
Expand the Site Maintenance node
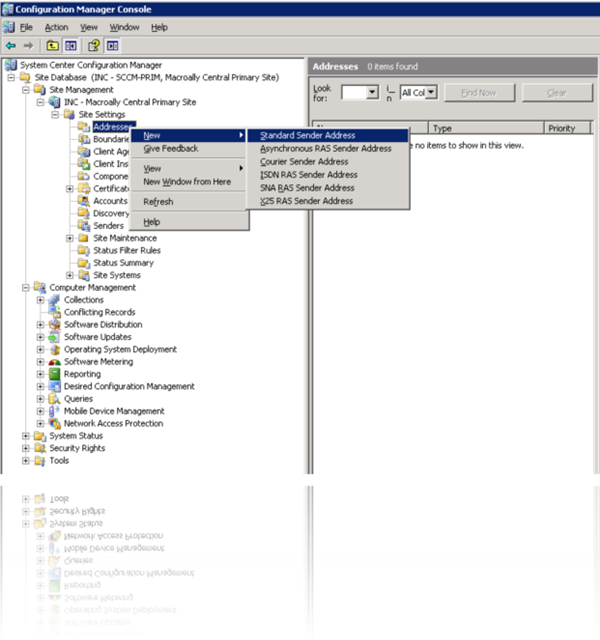click(x=70, y=238)
